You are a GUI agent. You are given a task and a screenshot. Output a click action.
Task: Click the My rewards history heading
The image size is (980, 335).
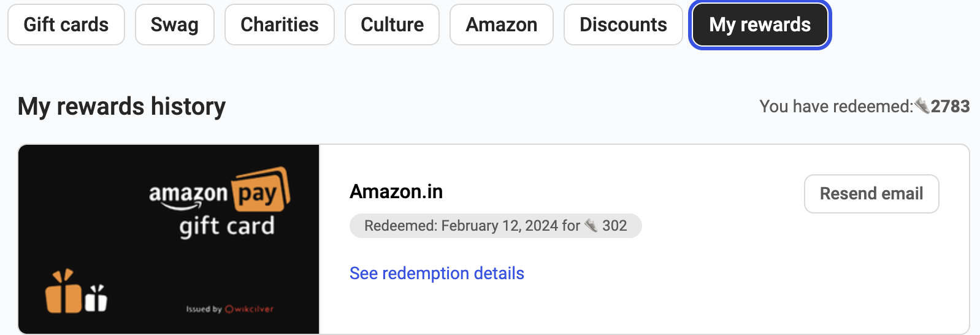(121, 106)
